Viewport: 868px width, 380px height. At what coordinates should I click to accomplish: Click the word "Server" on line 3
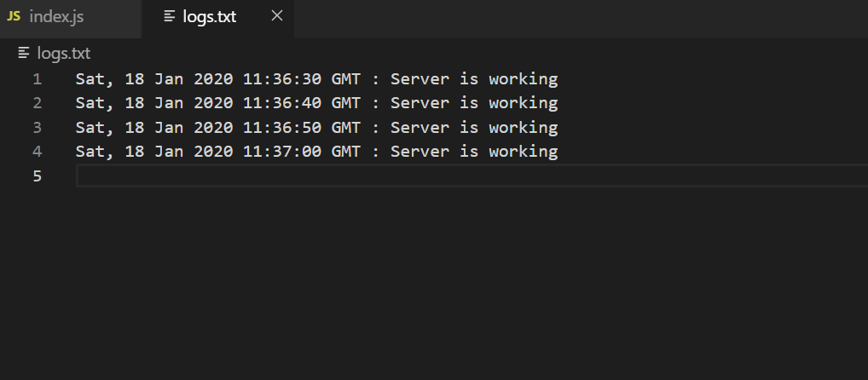coord(420,128)
